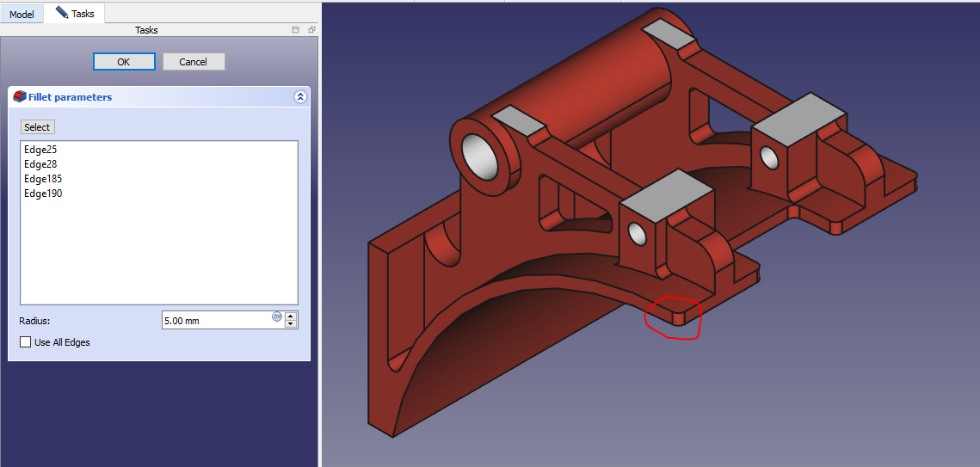980x467 pixels.
Task: Switch to the Model tab
Action: (22, 15)
